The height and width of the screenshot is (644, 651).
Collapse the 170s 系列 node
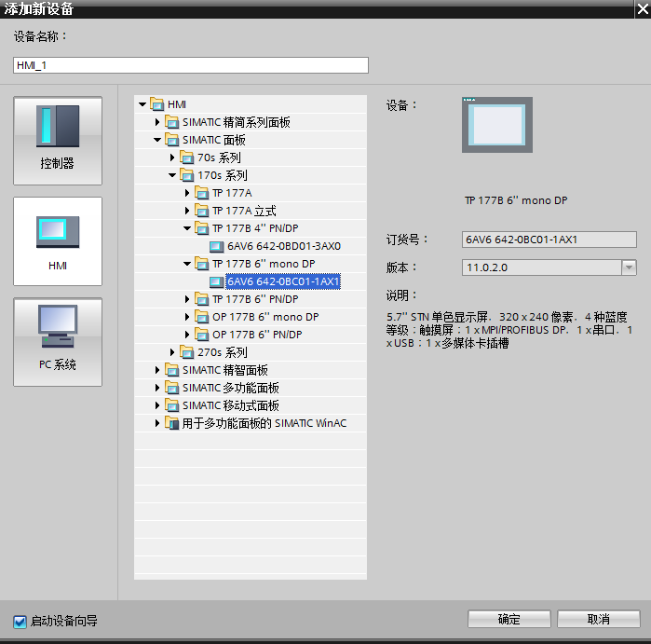(172, 175)
